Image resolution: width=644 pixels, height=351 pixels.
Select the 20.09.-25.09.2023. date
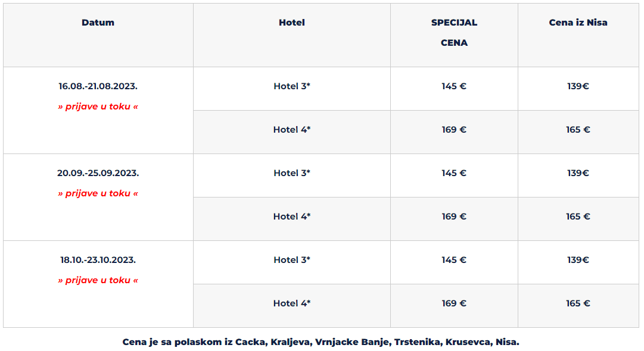[x=98, y=173]
